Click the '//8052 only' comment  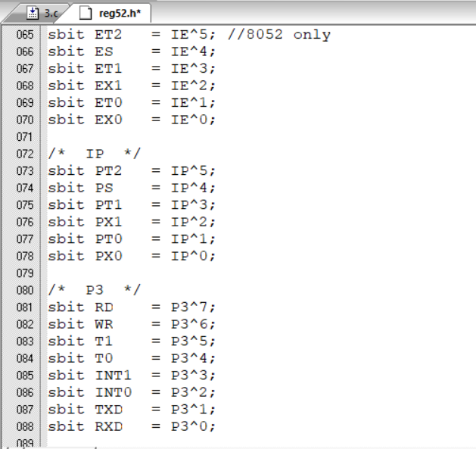pos(279,35)
